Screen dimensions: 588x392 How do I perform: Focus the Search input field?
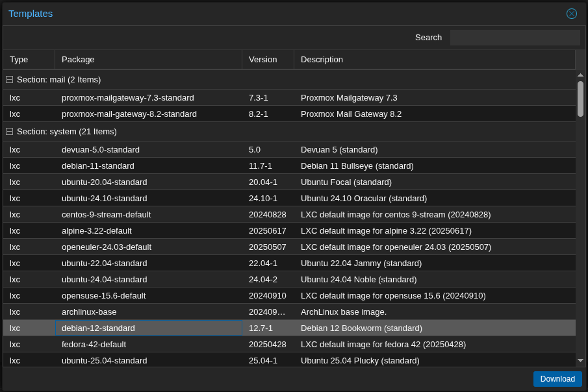[515, 38]
